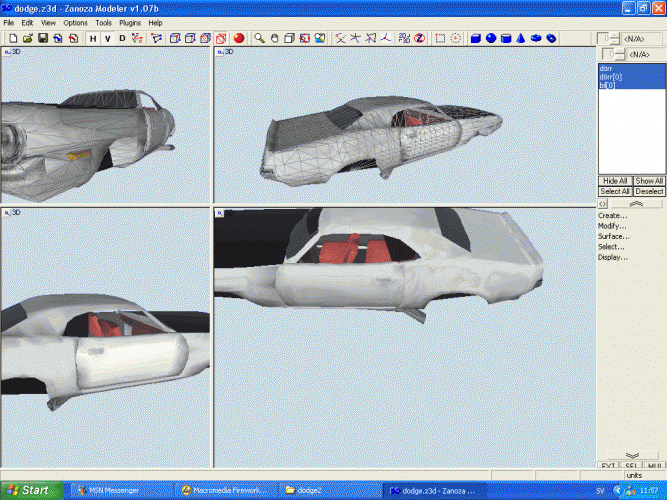Toggle the V axis lock button
This screenshot has height=500, width=667.
pos(108,38)
